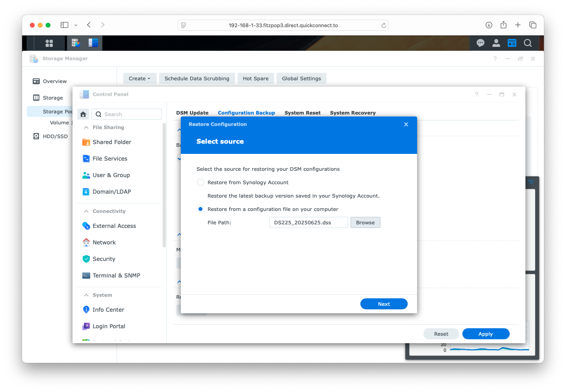Select Restore from a configuration file option
The image size is (566, 392).
pos(200,209)
